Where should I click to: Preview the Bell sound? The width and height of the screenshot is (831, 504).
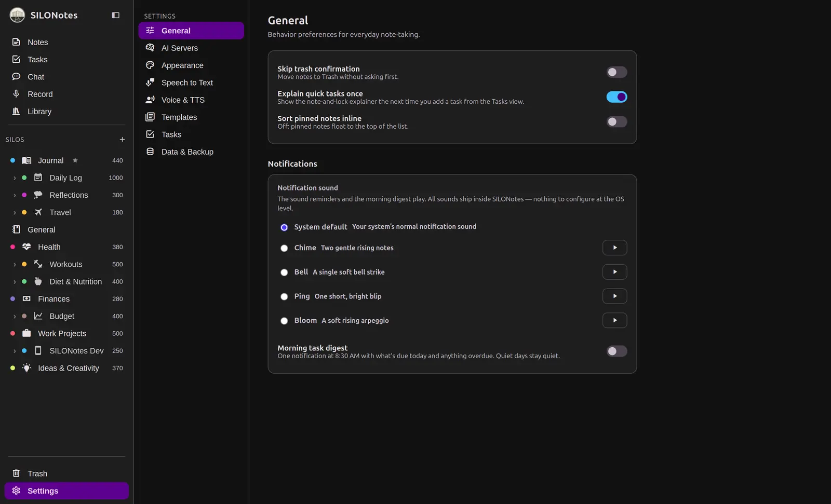(x=614, y=272)
